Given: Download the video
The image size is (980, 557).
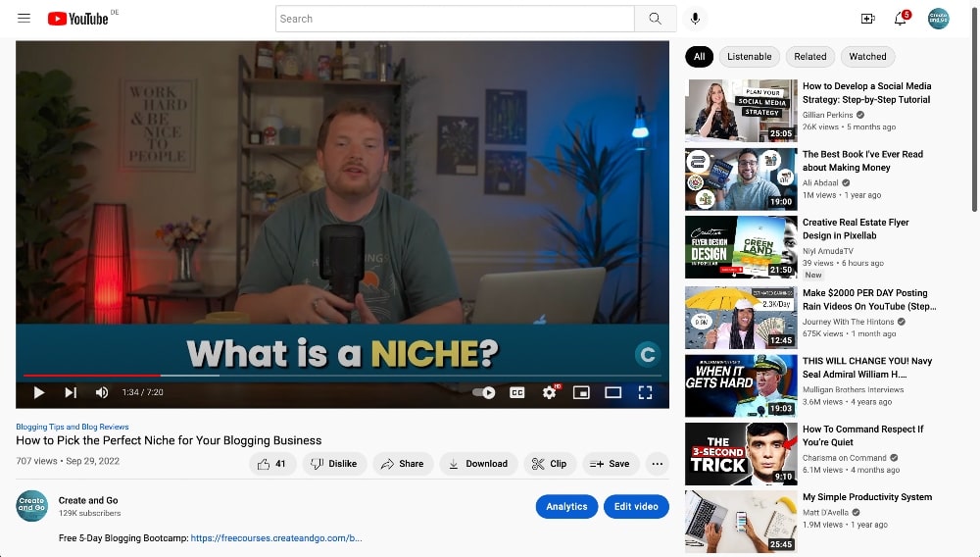Looking at the screenshot, I should click(478, 464).
